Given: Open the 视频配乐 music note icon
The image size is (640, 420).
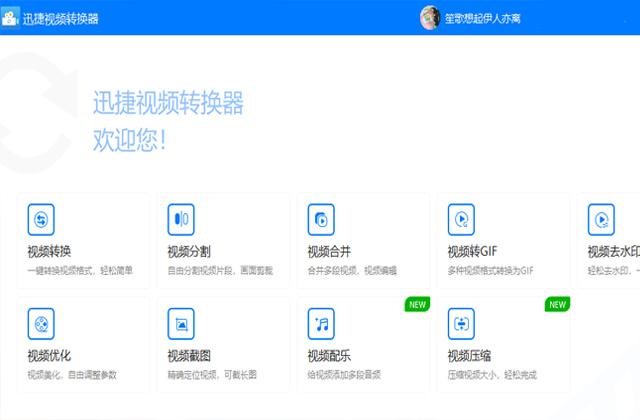Looking at the screenshot, I should [x=321, y=324].
